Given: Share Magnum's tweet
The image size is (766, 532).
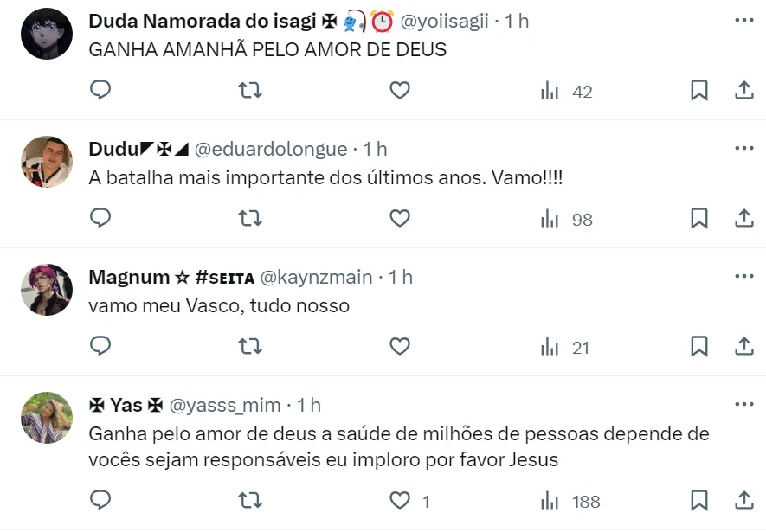Looking at the screenshot, I should pyautogui.click(x=743, y=347).
